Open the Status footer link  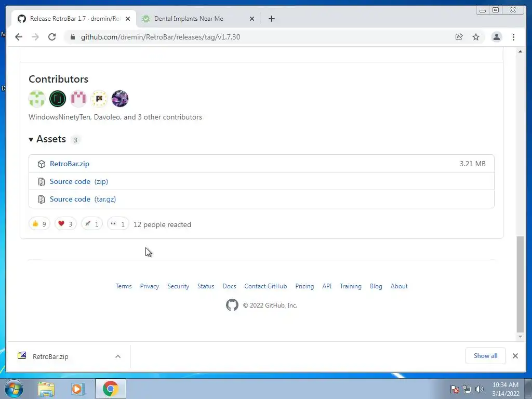(x=206, y=286)
